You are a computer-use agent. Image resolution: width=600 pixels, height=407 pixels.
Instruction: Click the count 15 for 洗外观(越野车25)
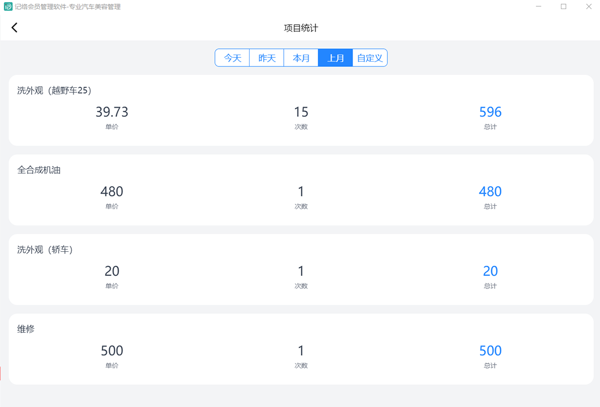click(x=301, y=112)
